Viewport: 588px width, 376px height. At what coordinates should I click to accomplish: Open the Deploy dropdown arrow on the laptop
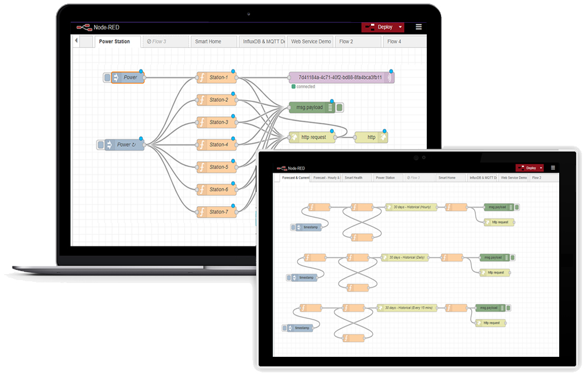400,27
